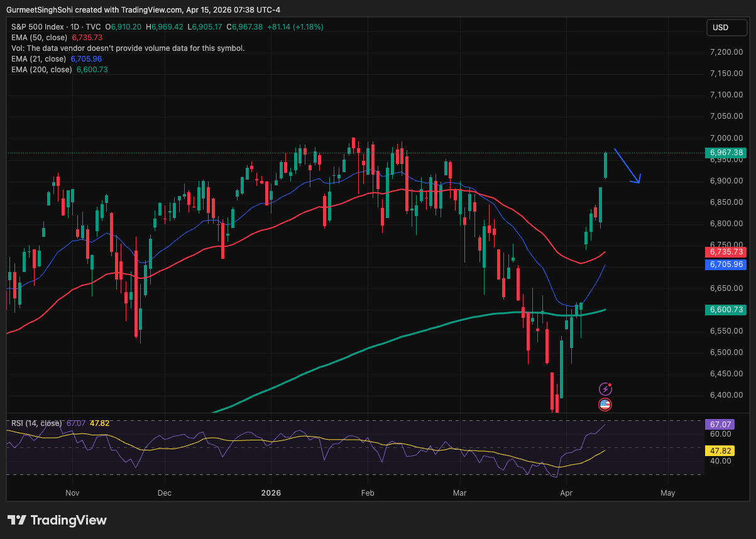Click the 6,400.00 price axis tick
Image resolution: width=756 pixels, height=539 pixels.
[726, 395]
